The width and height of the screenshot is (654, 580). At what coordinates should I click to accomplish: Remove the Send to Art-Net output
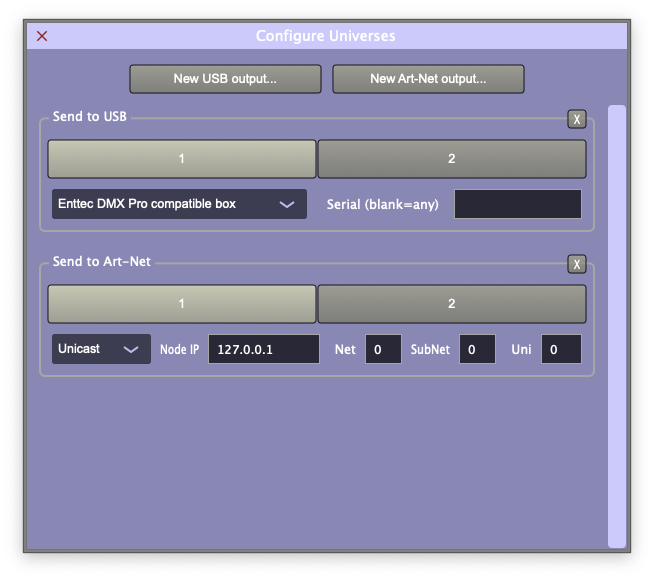point(577,264)
